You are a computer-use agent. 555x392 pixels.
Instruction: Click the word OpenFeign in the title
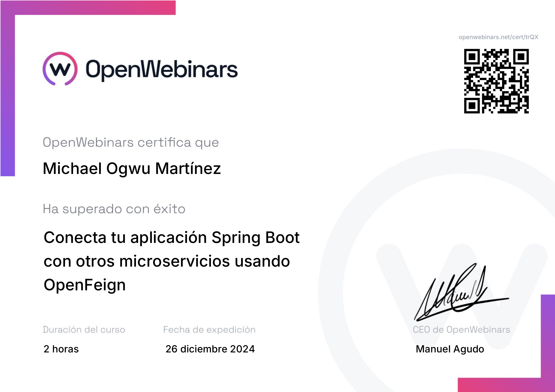pyautogui.click(x=85, y=285)
